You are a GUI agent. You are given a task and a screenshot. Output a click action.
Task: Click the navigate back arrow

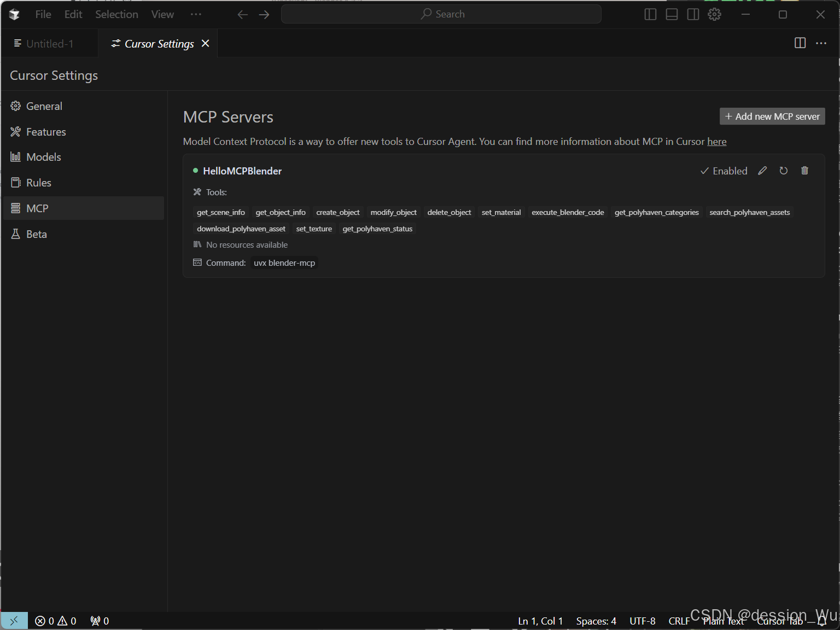click(242, 14)
